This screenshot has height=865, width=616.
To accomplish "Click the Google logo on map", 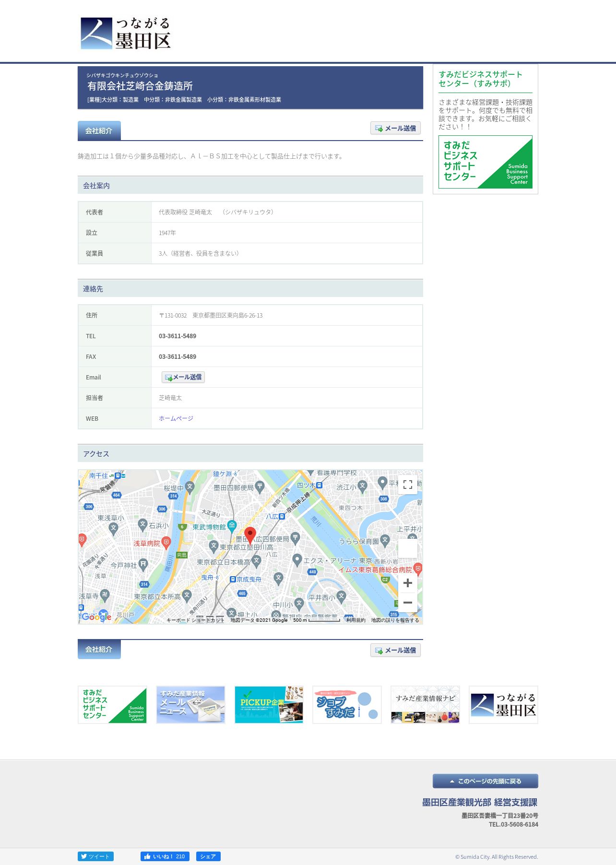I will 96,617.
